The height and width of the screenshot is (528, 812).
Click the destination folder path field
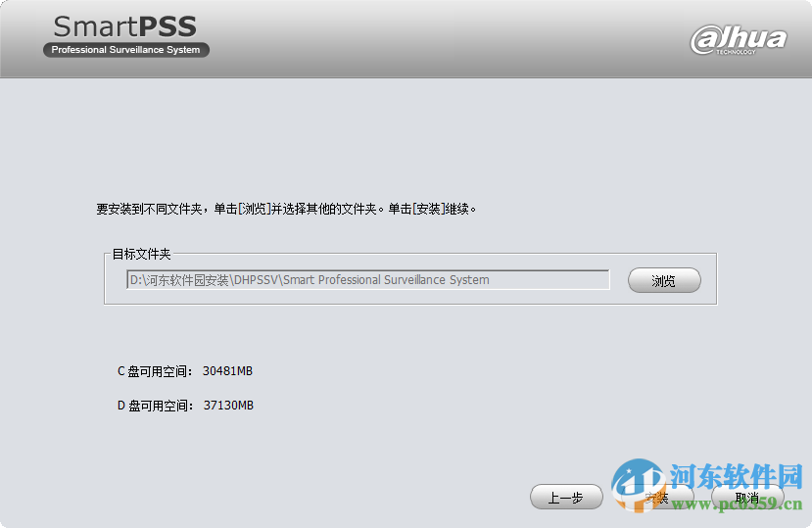(368, 280)
